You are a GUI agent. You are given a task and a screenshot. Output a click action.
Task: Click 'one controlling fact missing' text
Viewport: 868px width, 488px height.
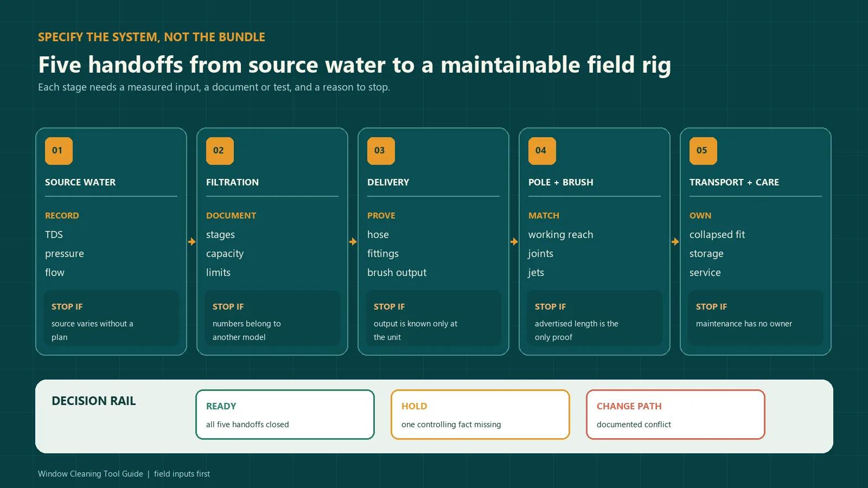click(451, 425)
